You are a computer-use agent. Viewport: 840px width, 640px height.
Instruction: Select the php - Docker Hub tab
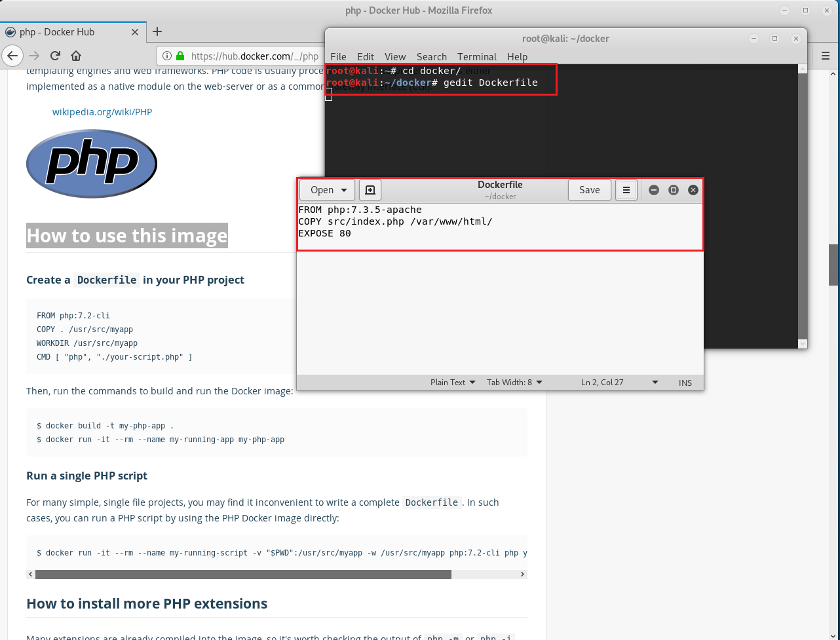(73, 31)
